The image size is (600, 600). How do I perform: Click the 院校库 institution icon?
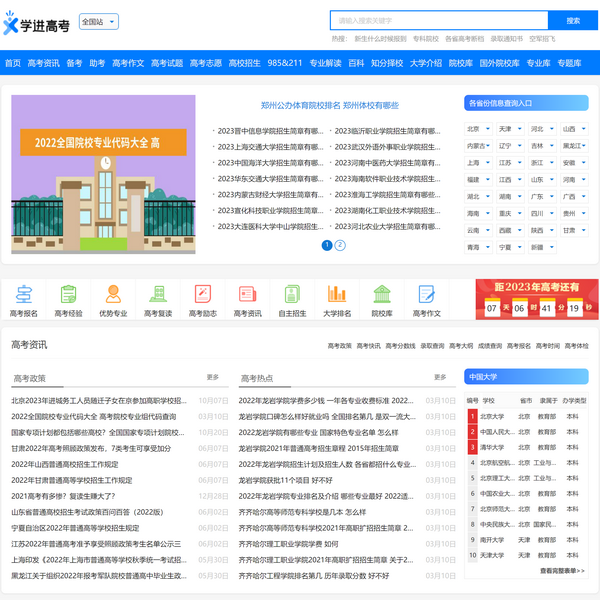382,294
